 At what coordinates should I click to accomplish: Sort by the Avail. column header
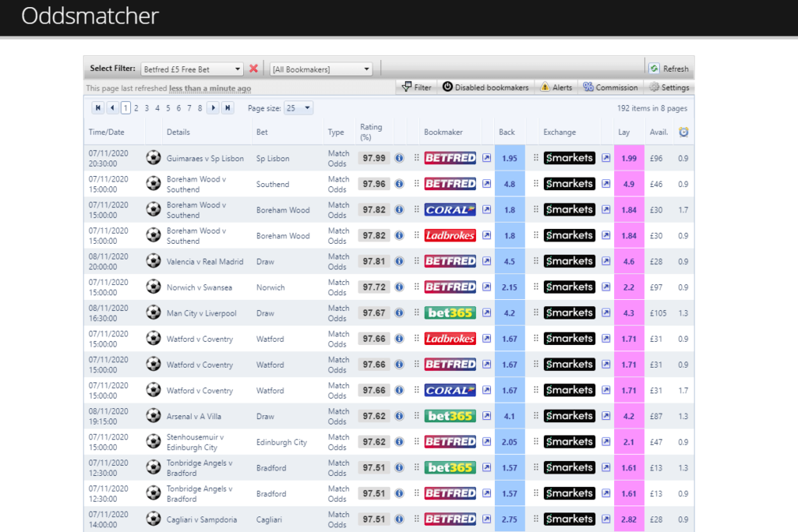pos(659,132)
